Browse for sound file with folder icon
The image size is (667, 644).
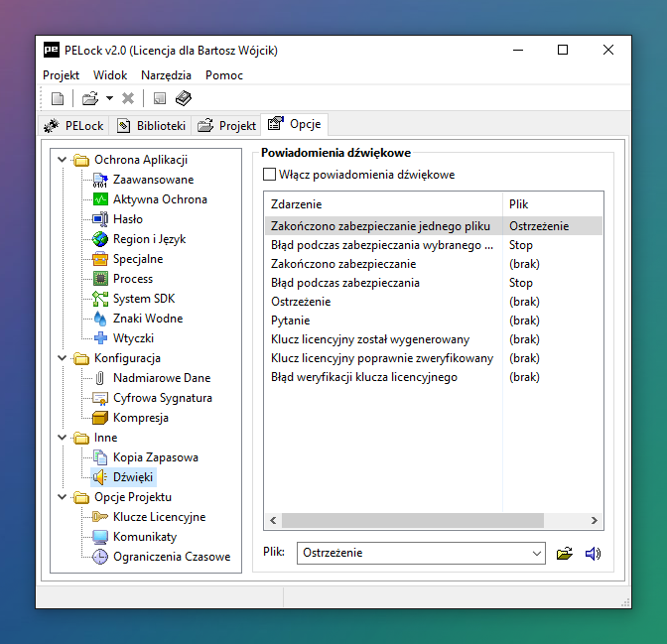point(565,554)
